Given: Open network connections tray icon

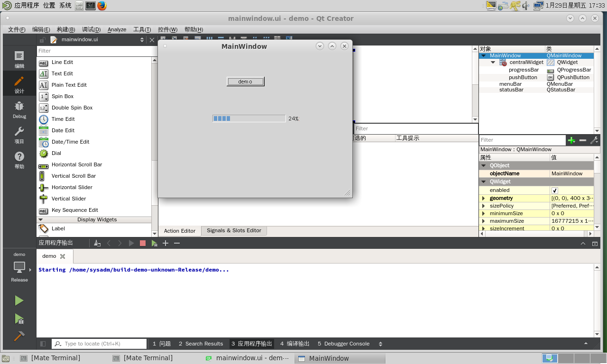Looking at the screenshot, I should pyautogui.click(x=538, y=6).
